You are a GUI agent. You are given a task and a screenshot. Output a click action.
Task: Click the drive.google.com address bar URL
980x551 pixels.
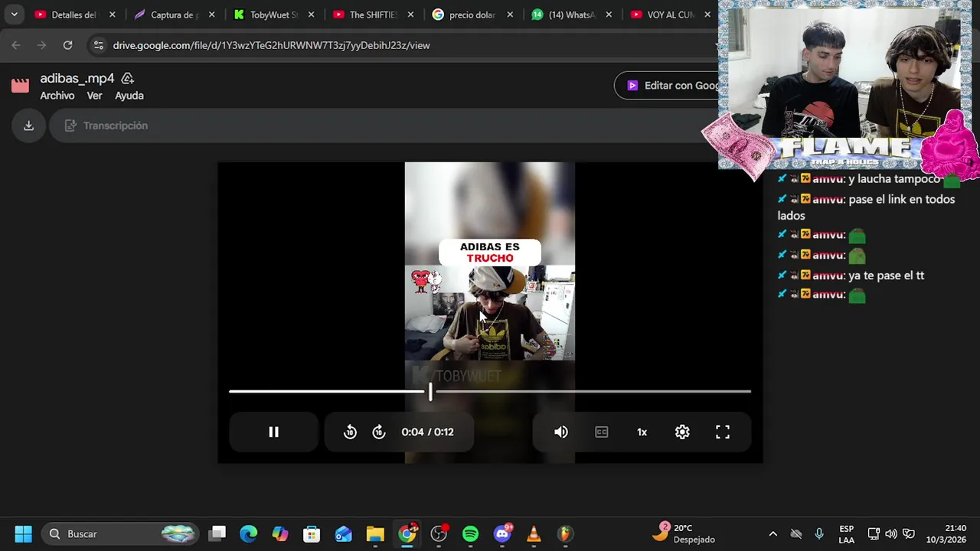[272, 45]
